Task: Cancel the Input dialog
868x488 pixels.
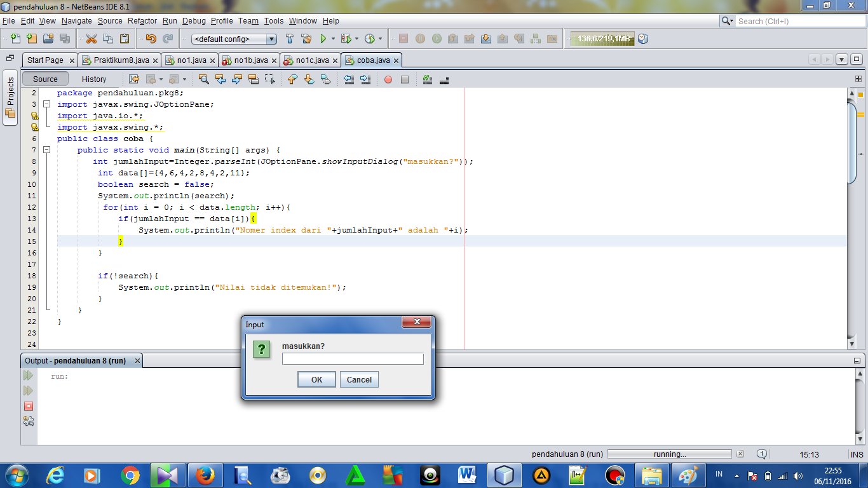Action: click(359, 380)
